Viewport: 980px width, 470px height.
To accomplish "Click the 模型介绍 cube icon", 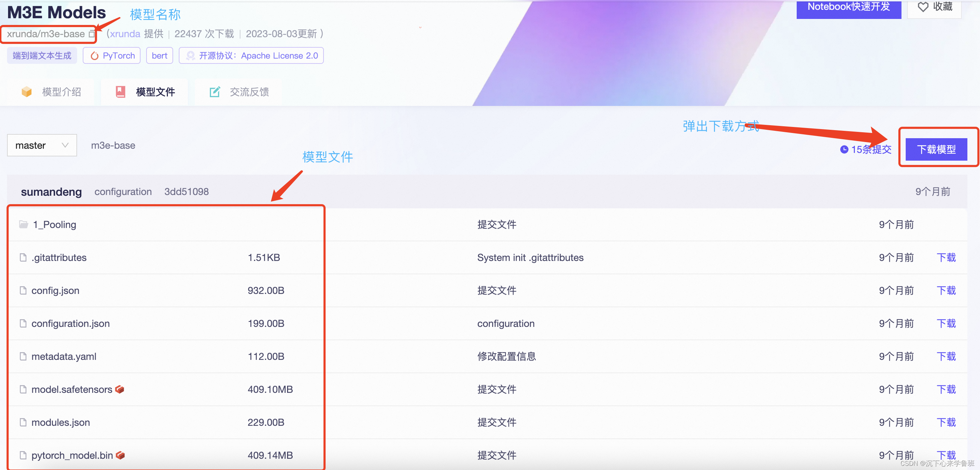I will 27,92.
